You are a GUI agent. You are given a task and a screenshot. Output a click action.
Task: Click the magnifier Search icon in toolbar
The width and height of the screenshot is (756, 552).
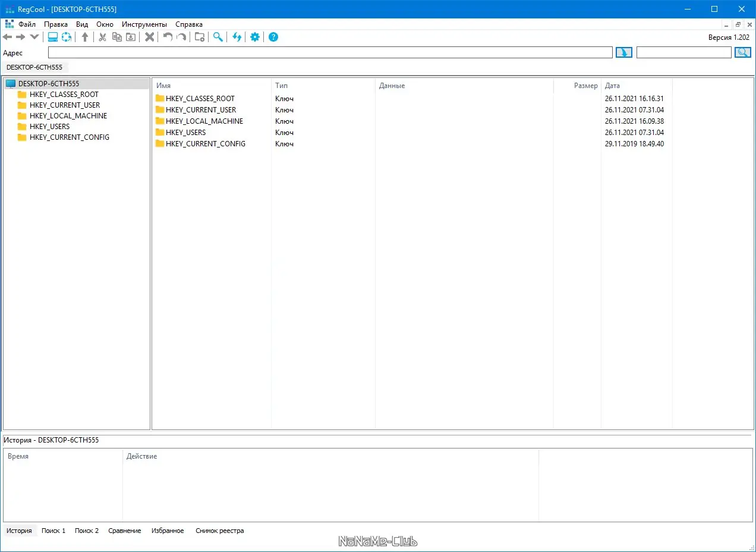(x=218, y=37)
